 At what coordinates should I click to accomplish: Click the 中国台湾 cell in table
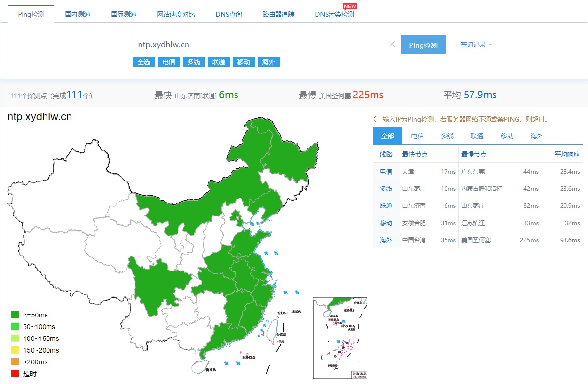tap(414, 240)
